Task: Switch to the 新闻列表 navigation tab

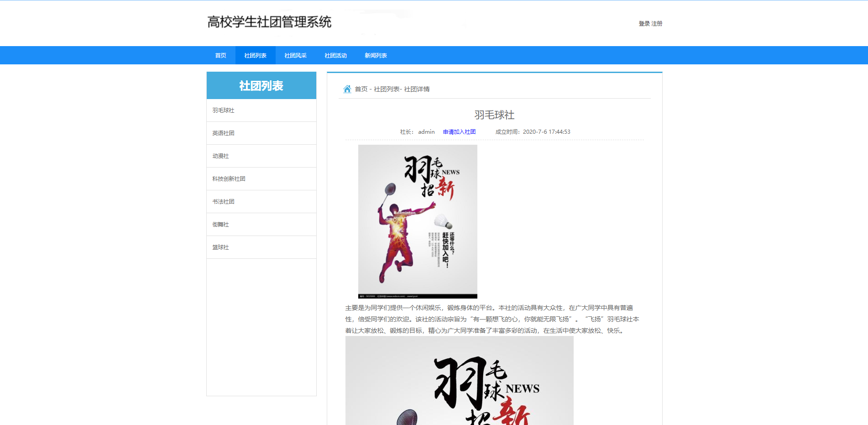Action: [x=376, y=55]
